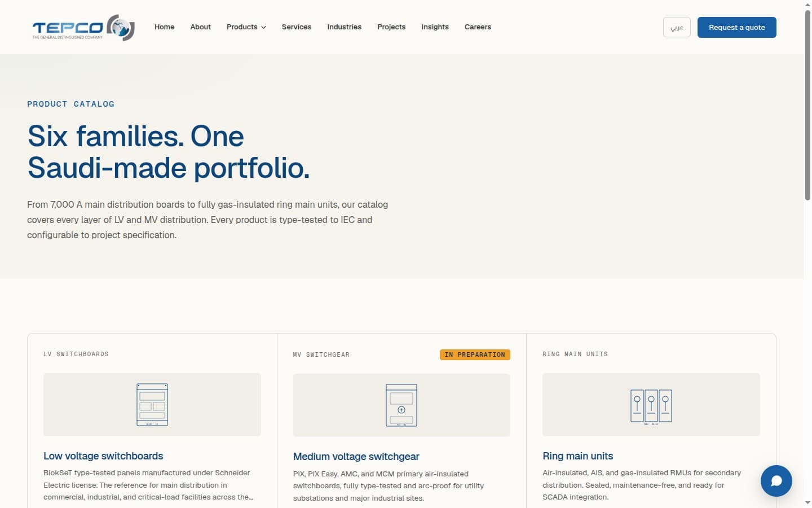View the Projects page
The height and width of the screenshot is (508, 812).
click(x=391, y=27)
